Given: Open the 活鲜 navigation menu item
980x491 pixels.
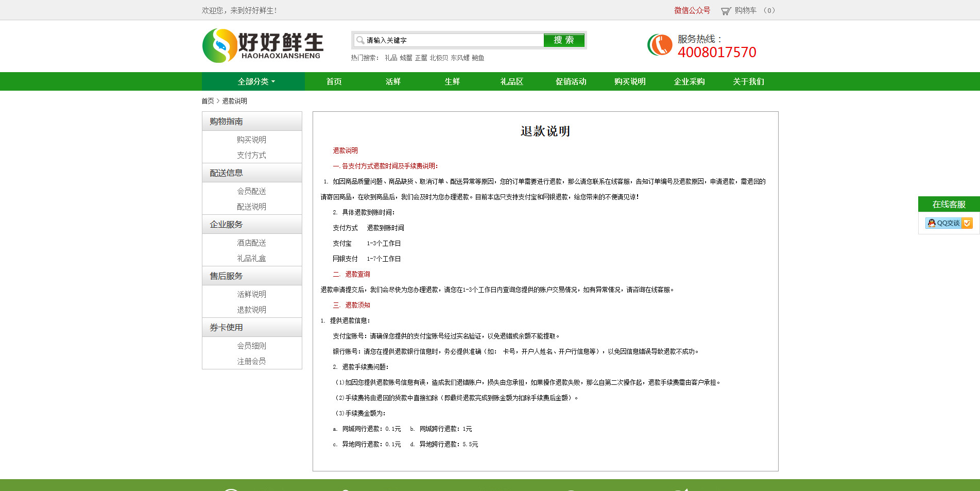Looking at the screenshot, I should 393,81.
